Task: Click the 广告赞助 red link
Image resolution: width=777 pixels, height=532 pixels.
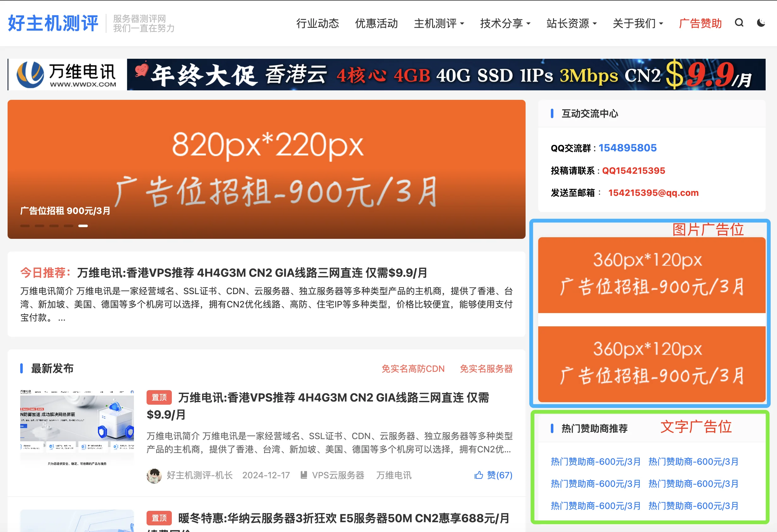Action: tap(701, 23)
